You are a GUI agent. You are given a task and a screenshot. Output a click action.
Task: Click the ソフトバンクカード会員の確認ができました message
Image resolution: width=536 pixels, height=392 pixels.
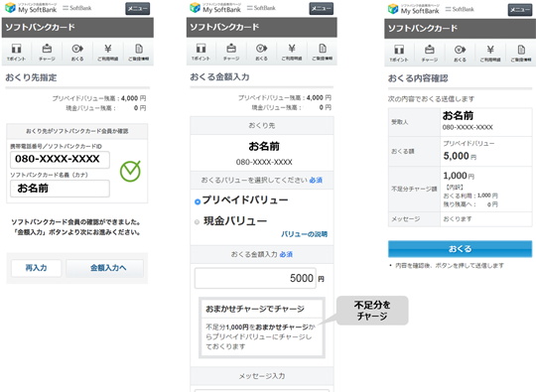[x=75, y=222]
